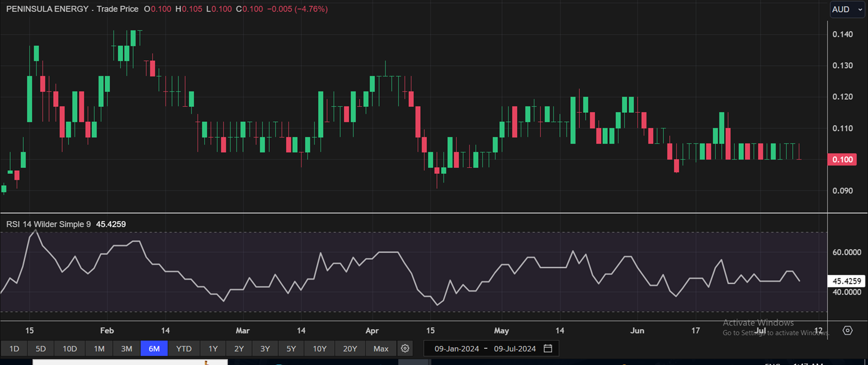868x365 pixels.
Task: Open chart axis settings hexagon icon
Action: coord(848,330)
